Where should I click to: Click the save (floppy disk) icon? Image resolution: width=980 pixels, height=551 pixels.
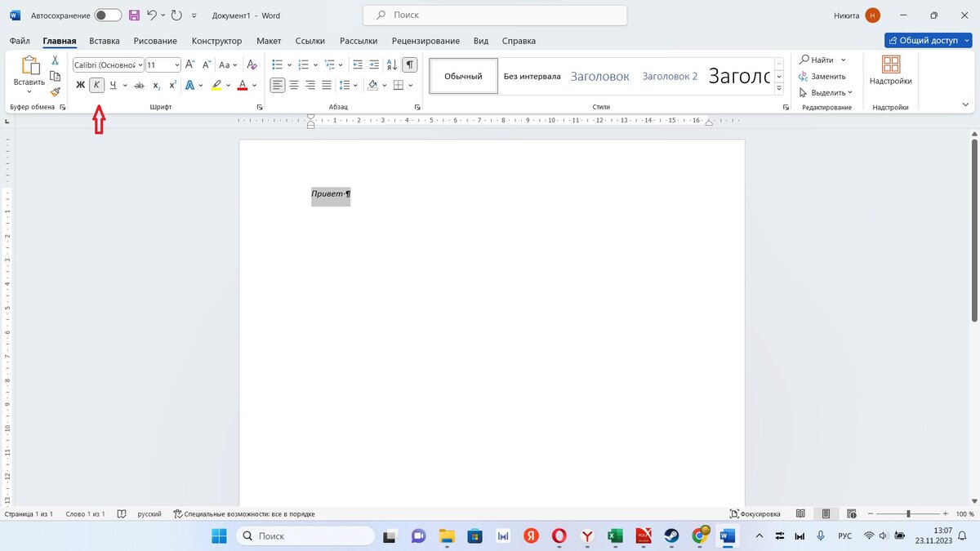[x=134, y=16]
